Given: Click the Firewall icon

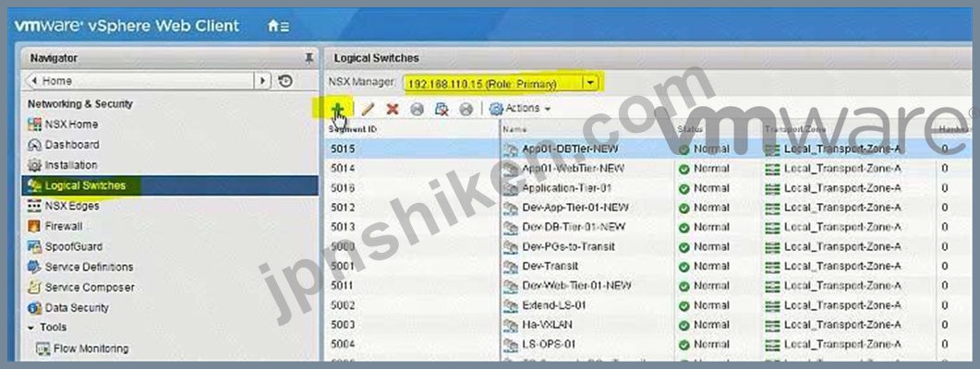Looking at the screenshot, I should [x=35, y=226].
